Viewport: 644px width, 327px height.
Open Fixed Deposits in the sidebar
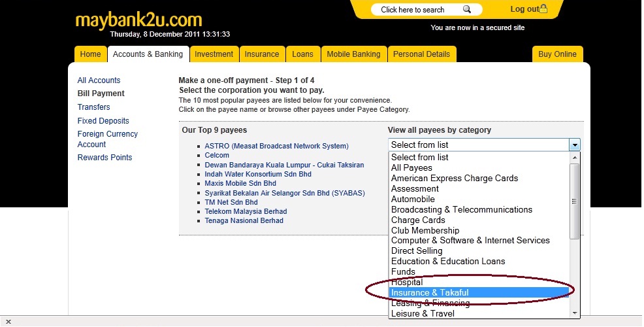tap(103, 121)
